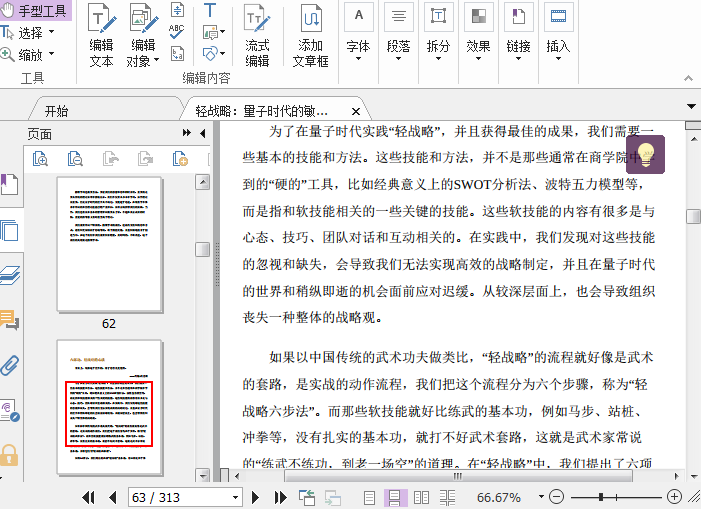Go to the previous page
Screen dimensions: 701x509
[113, 497]
